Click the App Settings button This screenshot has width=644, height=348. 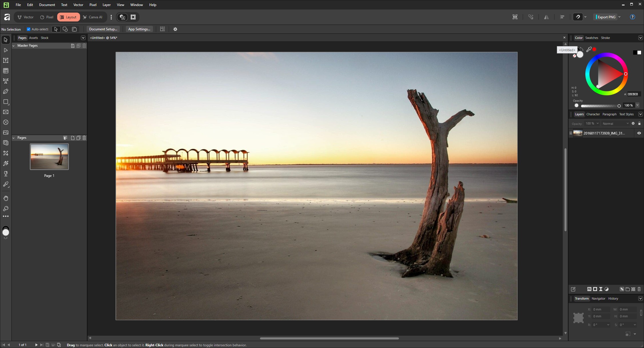pyautogui.click(x=139, y=29)
